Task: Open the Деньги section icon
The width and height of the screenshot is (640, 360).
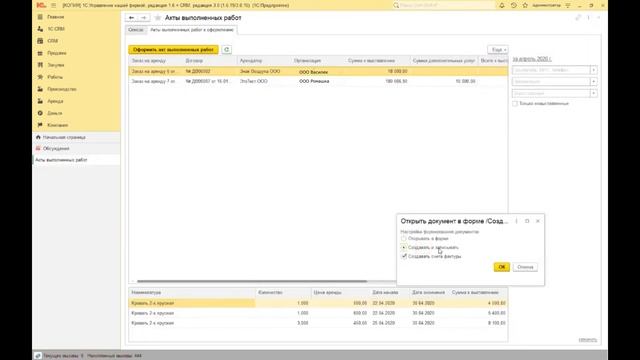Action: tap(40, 113)
